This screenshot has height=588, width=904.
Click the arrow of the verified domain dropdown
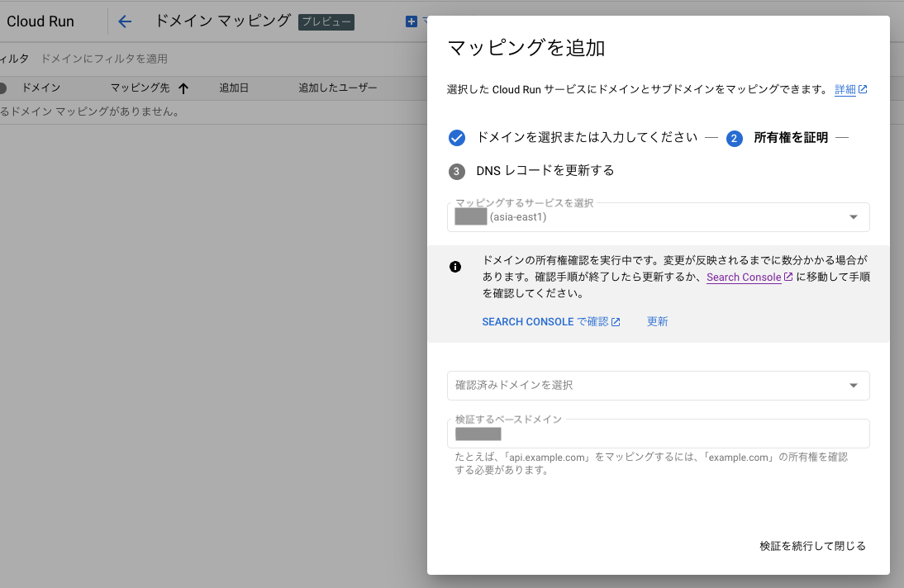(x=854, y=386)
